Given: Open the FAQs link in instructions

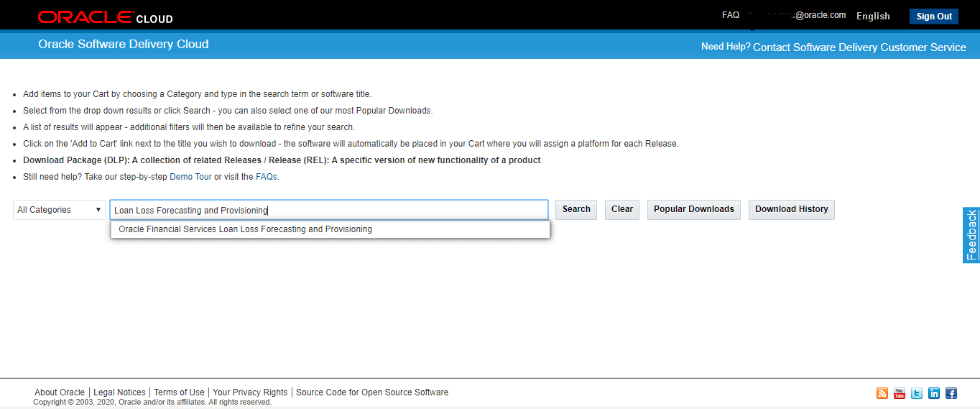Looking at the screenshot, I should point(267,177).
